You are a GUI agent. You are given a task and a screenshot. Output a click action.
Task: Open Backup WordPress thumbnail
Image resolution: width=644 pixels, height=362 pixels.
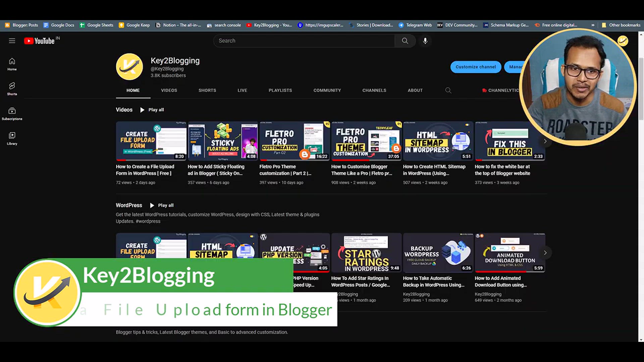(438, 253)
